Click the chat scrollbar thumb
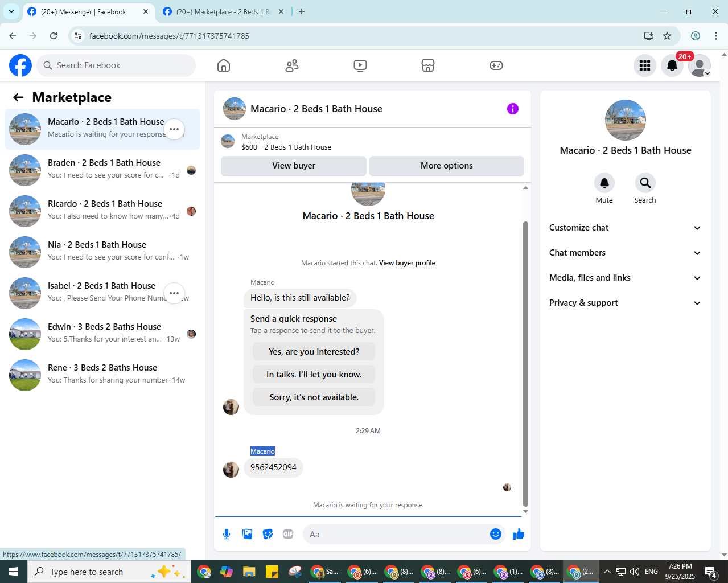 click(525, 364)
